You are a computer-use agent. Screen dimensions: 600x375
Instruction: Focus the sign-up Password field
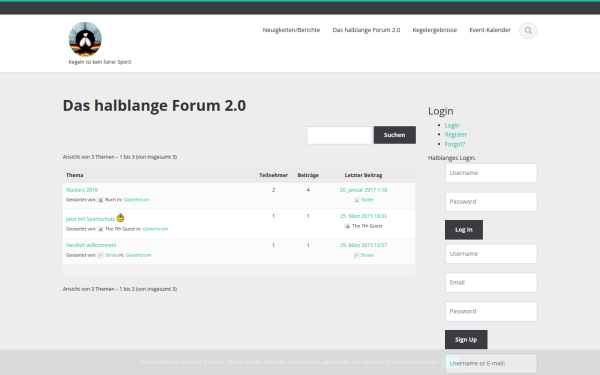pos(491,311)
